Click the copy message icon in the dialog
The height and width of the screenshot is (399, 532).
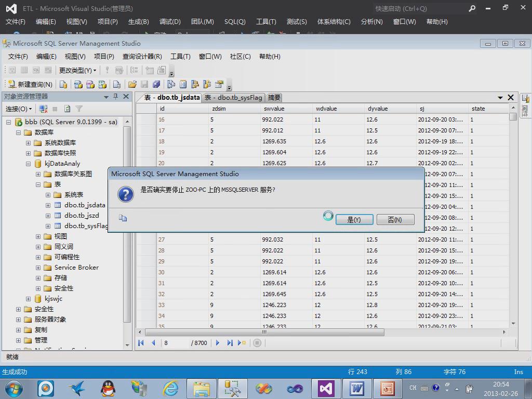123,218
